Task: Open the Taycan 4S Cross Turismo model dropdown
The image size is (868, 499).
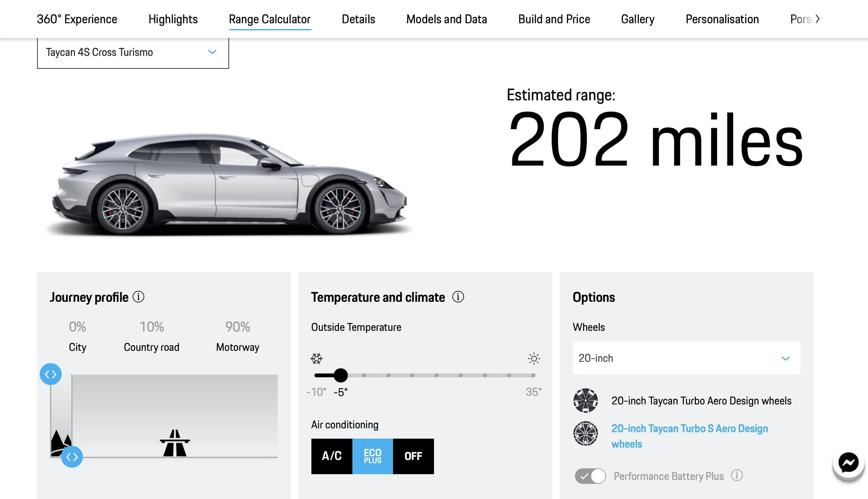Action: tap(133, 52)
